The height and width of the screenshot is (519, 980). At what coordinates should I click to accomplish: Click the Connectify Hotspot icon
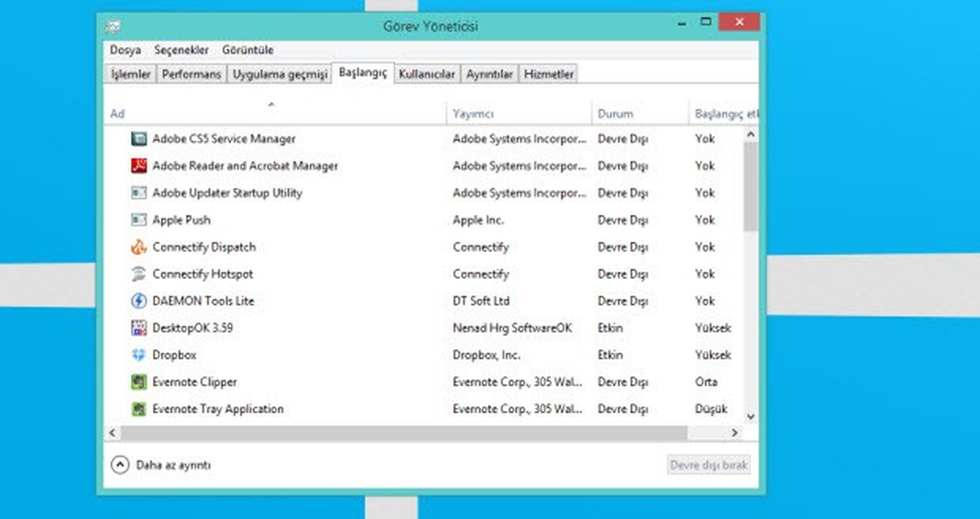(x=138, y=274)
